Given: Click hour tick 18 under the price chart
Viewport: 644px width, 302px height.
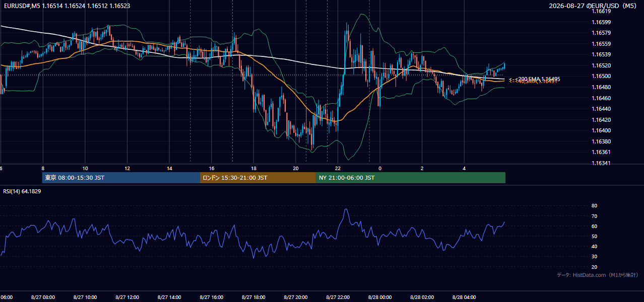Looking at the screenshot, I should coord(253,169).
